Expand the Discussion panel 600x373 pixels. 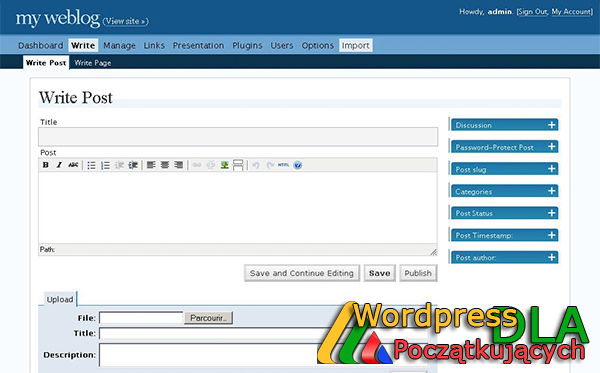504,125
